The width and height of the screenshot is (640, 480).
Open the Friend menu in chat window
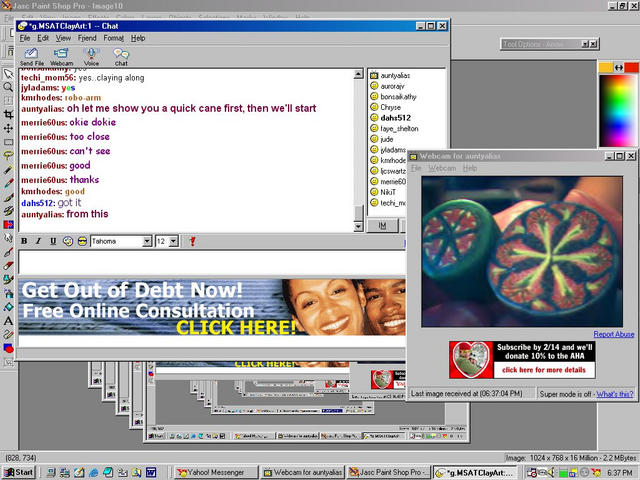pos(87,38)
